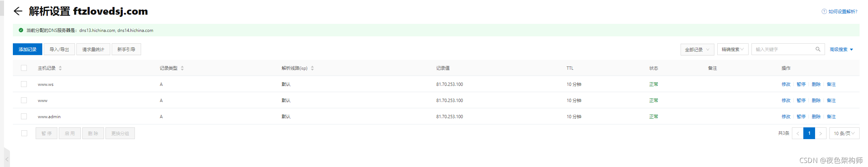The width and height of the screenshot is (868, 167).
Task: Sort by 解析线路(isp) column arrows
Action: 312,68
